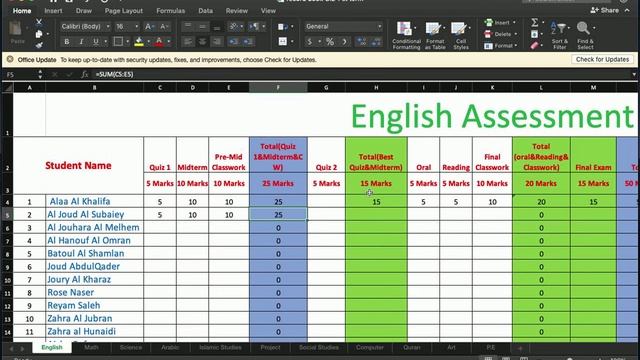The width and height of the screenshot is (640, 360).
Task: Switch to the Data ribbon tab
Action: 205,11
